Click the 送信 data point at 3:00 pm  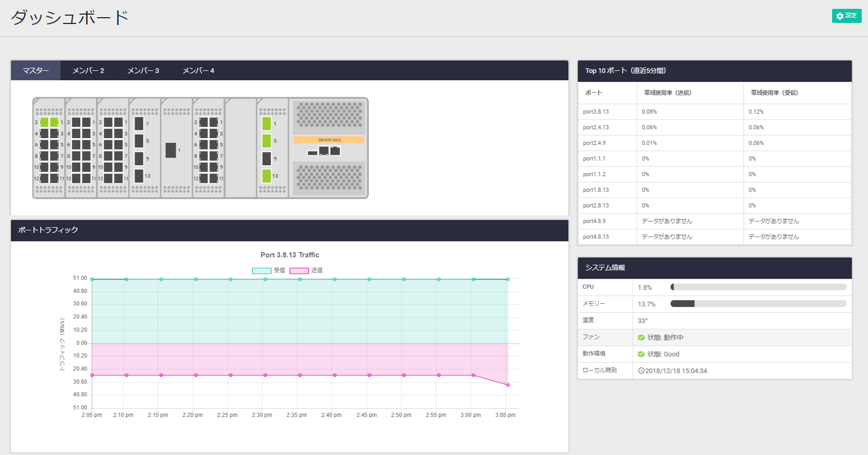(474, 375)
